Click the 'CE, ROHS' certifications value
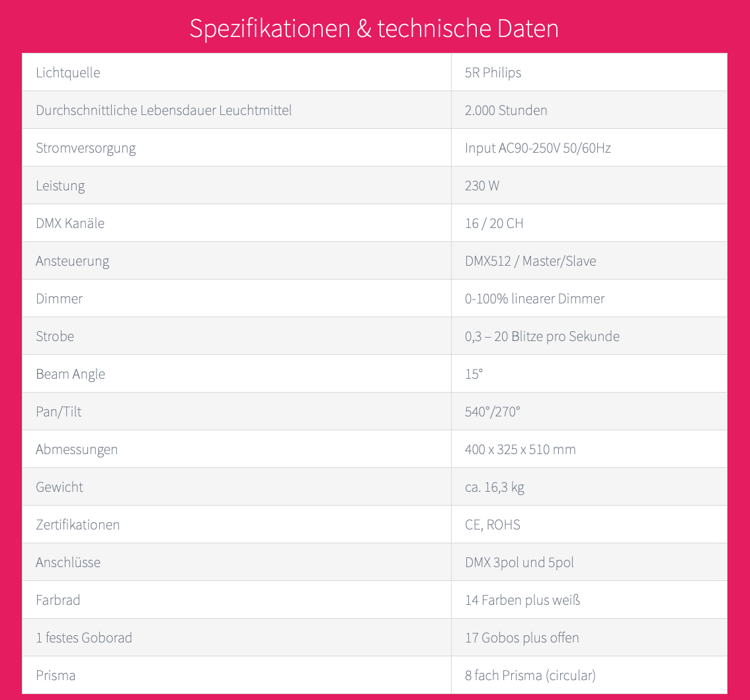This screenshot has width=750, height=700. pos(493,525)
